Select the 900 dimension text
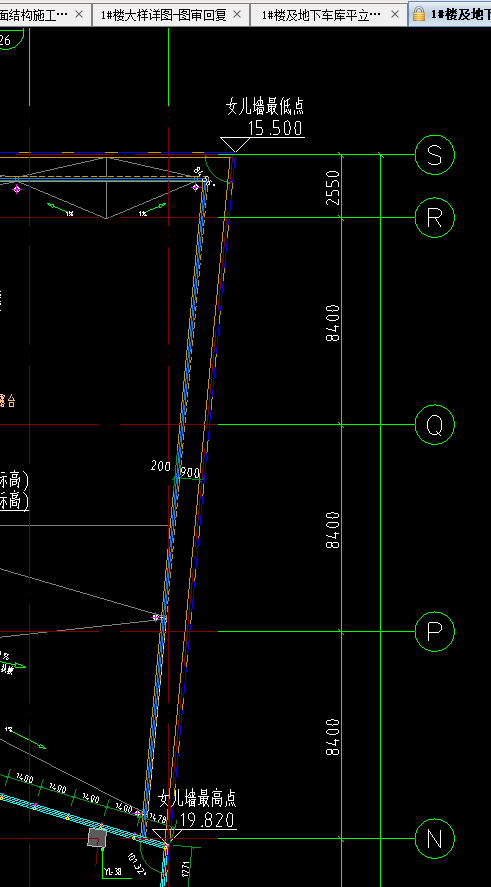 (190, 473)
